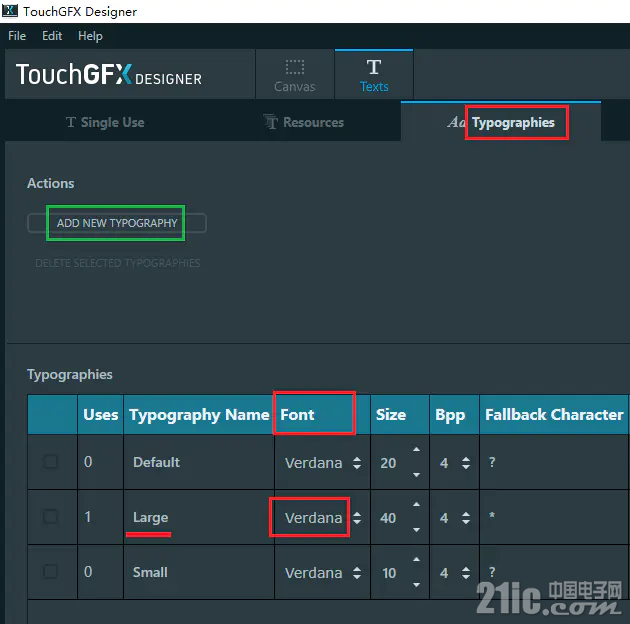Click the TouchGFX app icon in title bar
The image size is (630, 624).
tap(10, 10)
